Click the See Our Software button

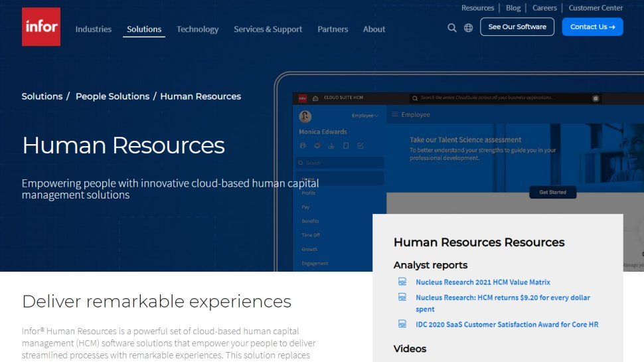pos(517,27)
